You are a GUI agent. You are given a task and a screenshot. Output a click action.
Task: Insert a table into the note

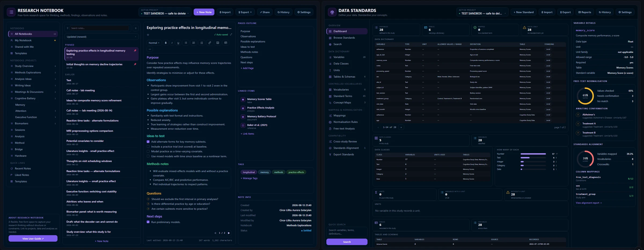226,43
